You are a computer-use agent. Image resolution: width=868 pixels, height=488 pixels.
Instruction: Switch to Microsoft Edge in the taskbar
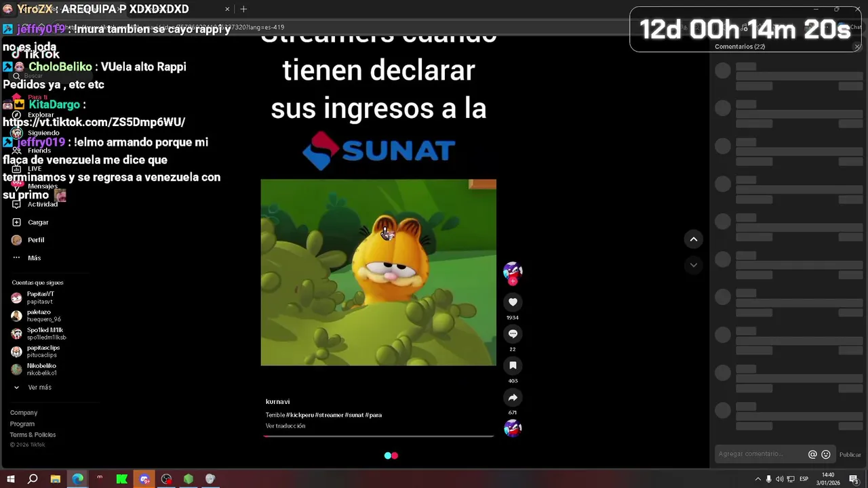pyautogui.click(x=78, y=479)
